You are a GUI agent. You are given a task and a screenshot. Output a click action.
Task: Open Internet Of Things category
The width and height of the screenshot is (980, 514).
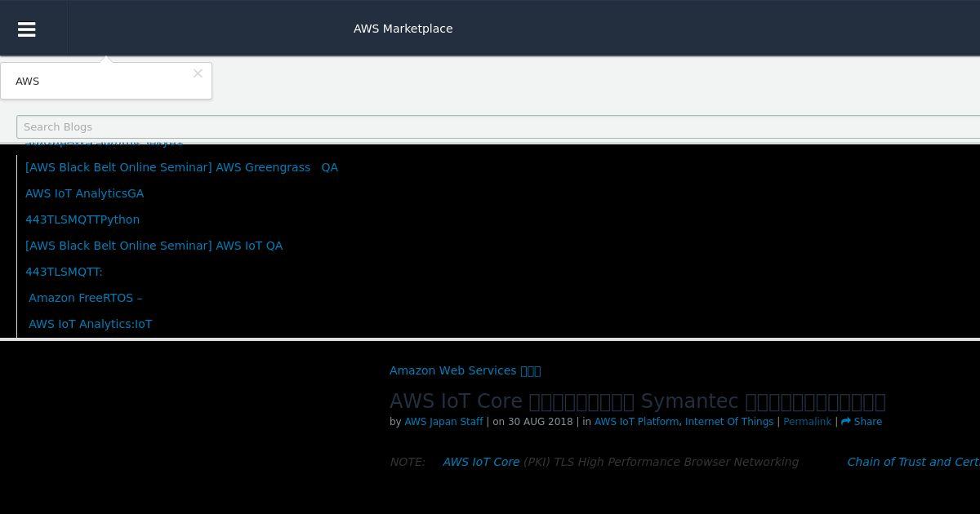[x=729, y=422]
